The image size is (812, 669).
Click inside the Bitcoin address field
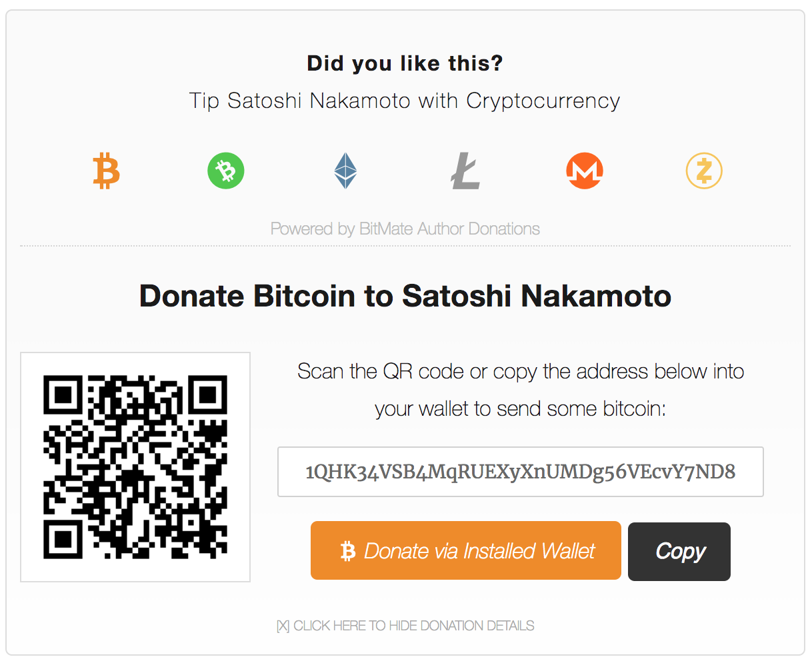(x=520, y=472)
